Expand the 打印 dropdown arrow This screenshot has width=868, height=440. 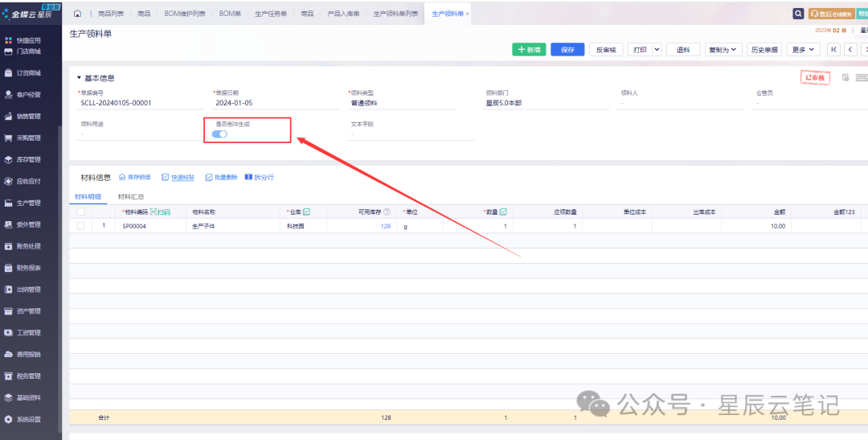pos(657,50)
